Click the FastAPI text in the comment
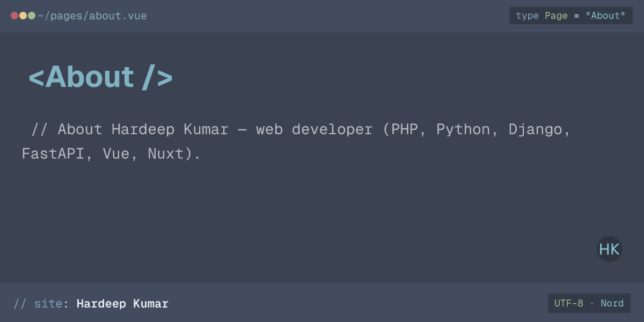Viewport: 644px width, 322px height. pos(53,154)
